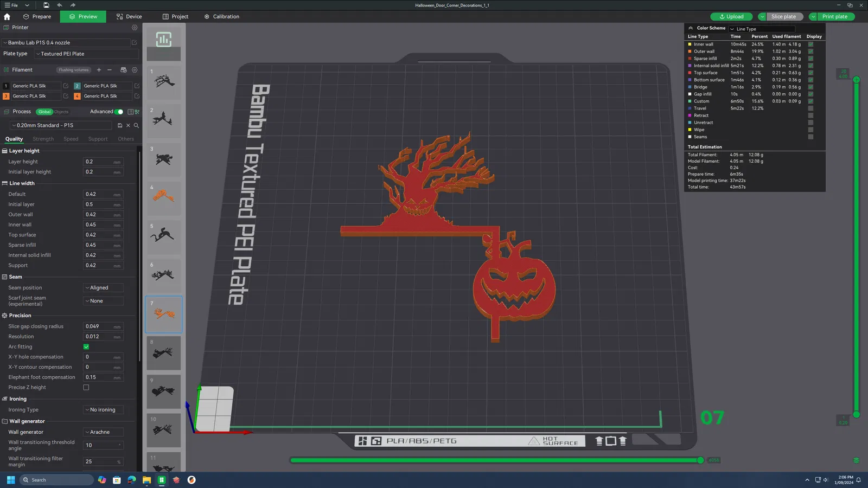This screenshot has height=488, width=868.
Task: Click the redo arrow icon
Action: [x=73, y=5]
